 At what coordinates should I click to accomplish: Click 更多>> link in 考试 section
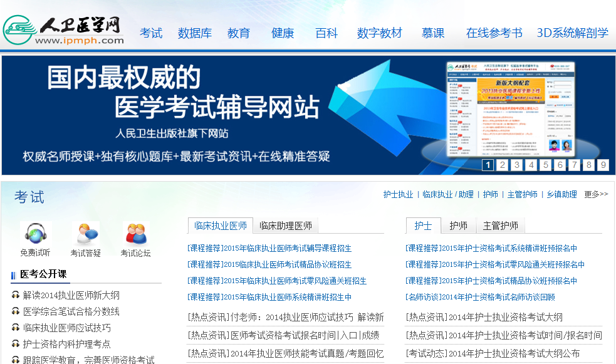(x=596, y=194)
